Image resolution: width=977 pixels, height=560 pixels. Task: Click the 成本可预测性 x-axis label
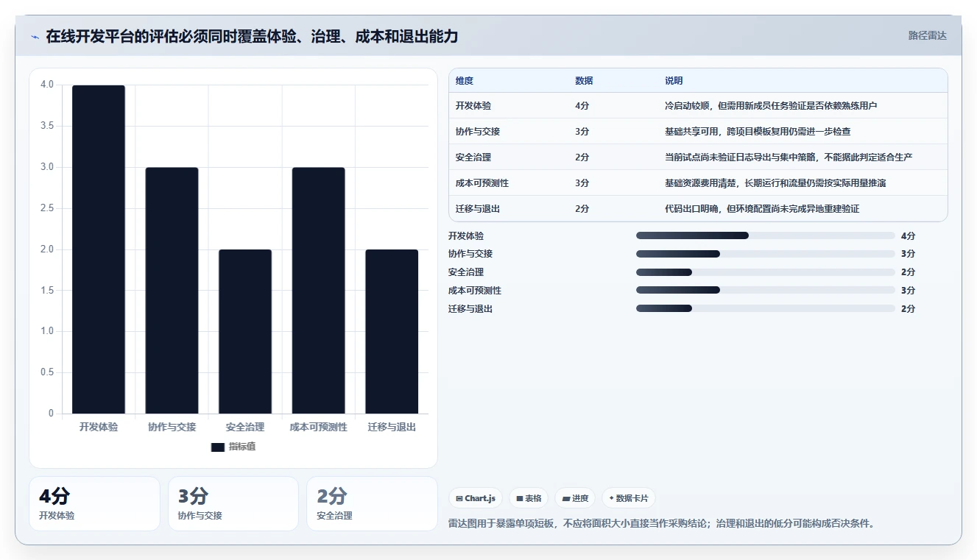pyautogui.click(x=318, y=427)
